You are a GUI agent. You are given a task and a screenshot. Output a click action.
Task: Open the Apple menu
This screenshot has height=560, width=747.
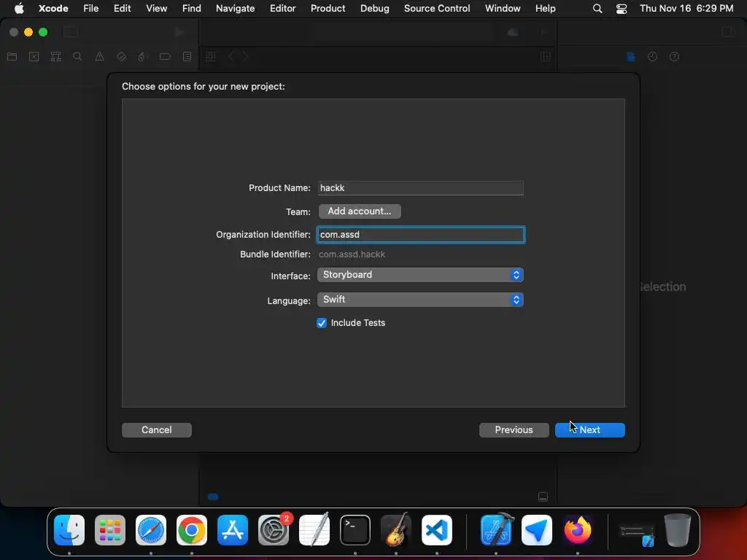click(x=19, y=8)
